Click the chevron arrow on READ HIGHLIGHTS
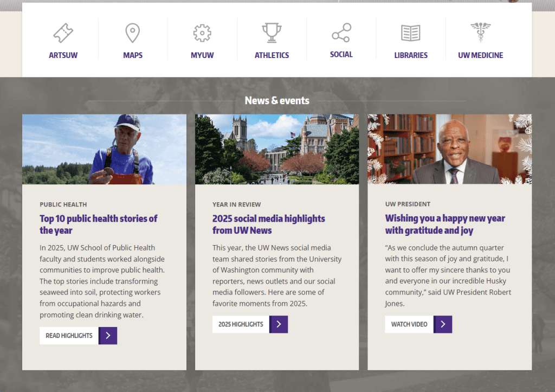Viewport: 555px width, 392px height. pyautogui.click(x=108, y=335)
